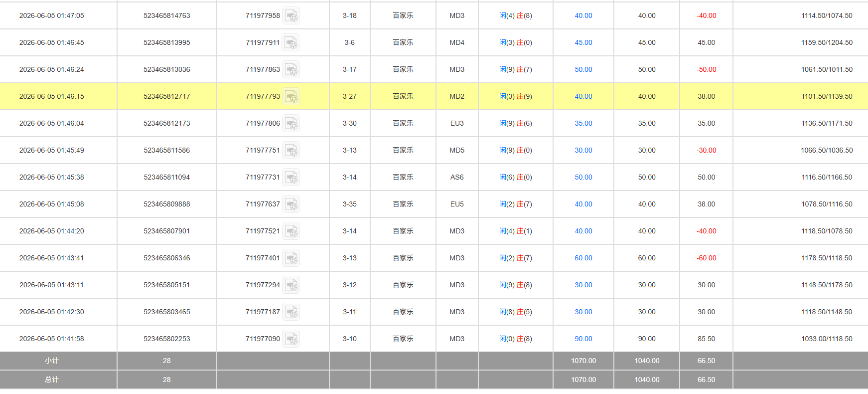Open bet amount 35.00 link at 01:46:04

click(583, 123)
